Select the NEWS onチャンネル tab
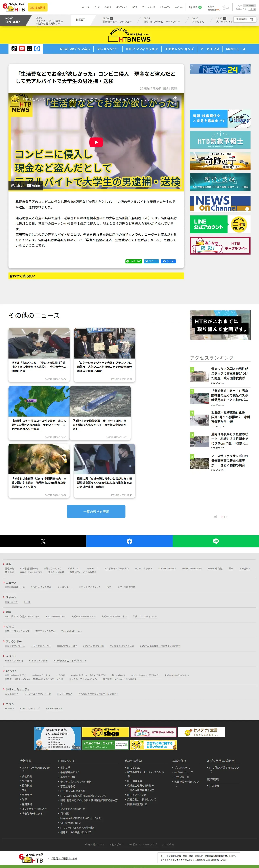 click(x=75, y=49)
